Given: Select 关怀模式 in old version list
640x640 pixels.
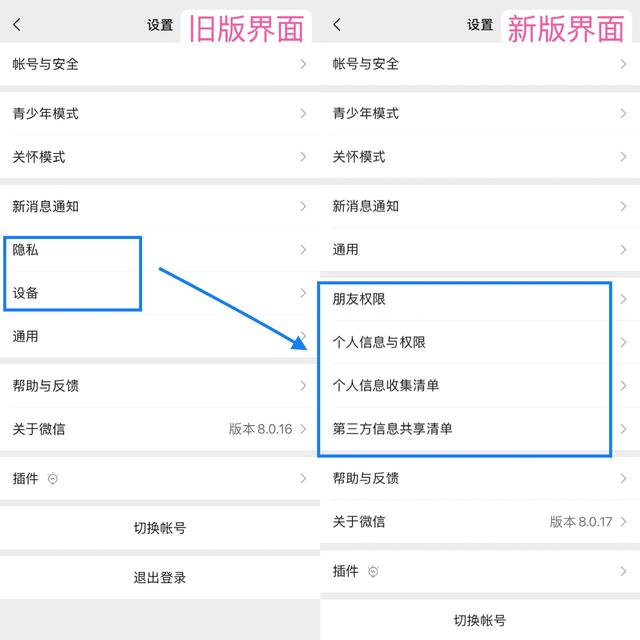Looking at the screenshot, I should click(x=160, y=157).
